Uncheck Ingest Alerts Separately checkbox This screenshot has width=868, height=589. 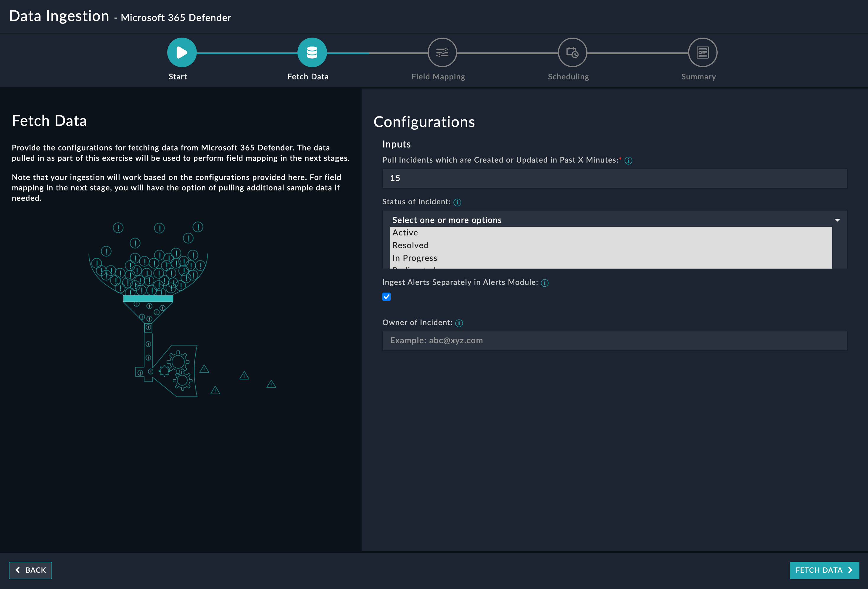coord(387,297)
